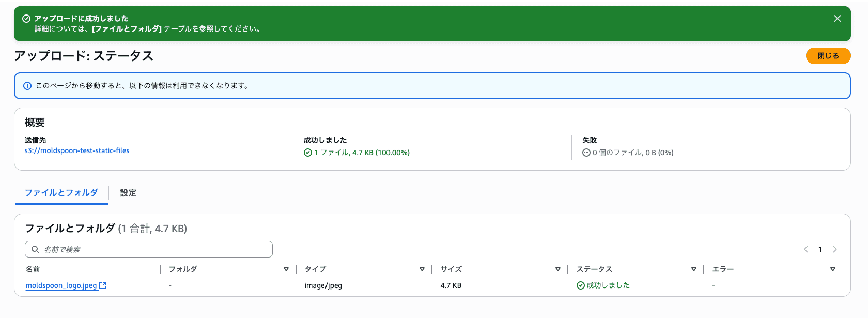Viewport: 868px width, 318px height.
Task: Click the 成功しました status text in the file row
Action: click(608, 285)
